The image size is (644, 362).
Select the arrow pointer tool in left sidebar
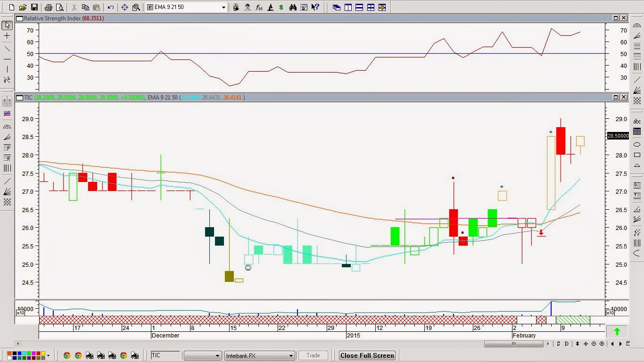7,25
